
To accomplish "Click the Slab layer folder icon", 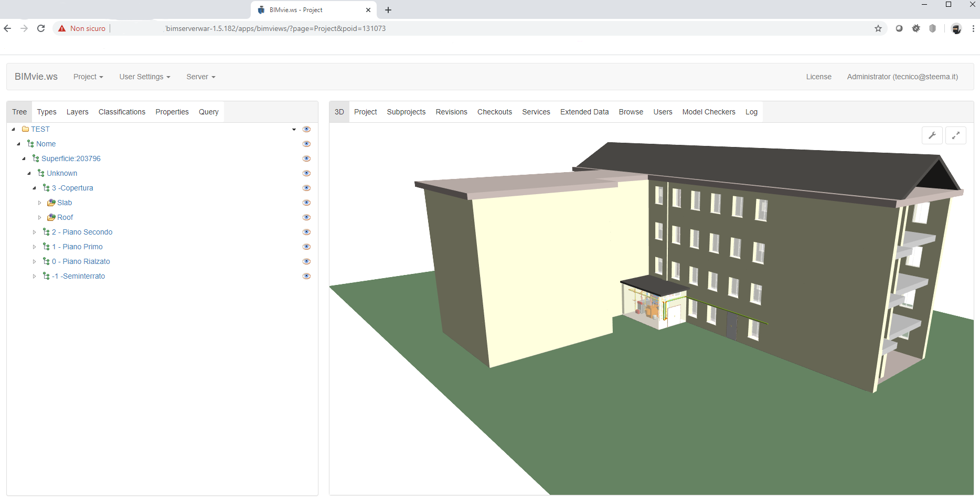I will pyautogui.click(x=51, y=203).
